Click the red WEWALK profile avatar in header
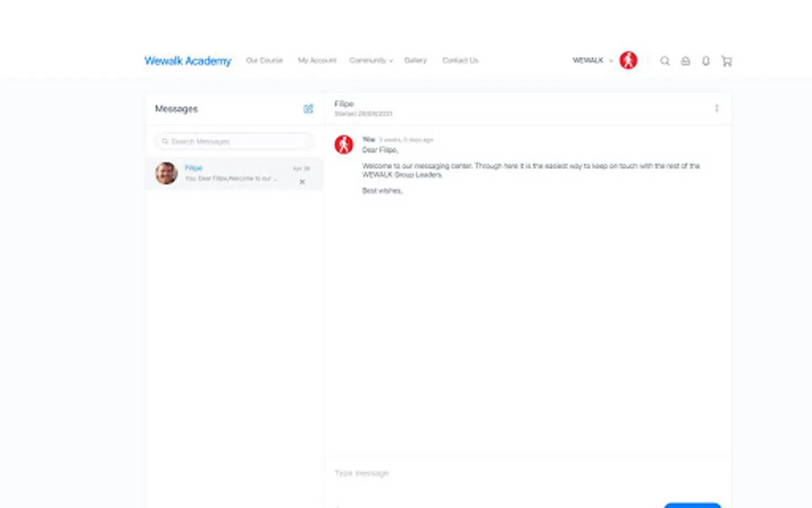812x508 pixels. [628, 60]
